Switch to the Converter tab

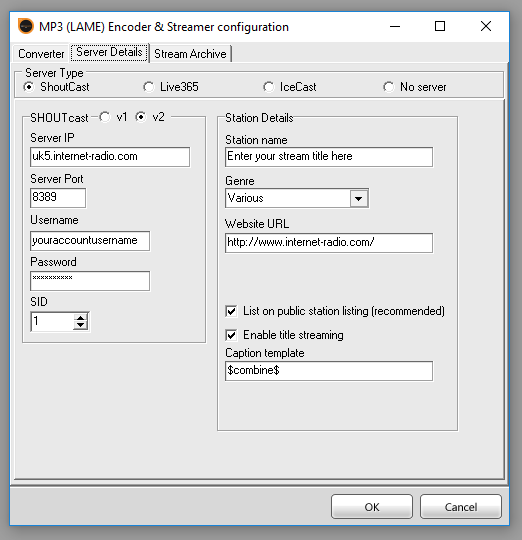(41, 54)
